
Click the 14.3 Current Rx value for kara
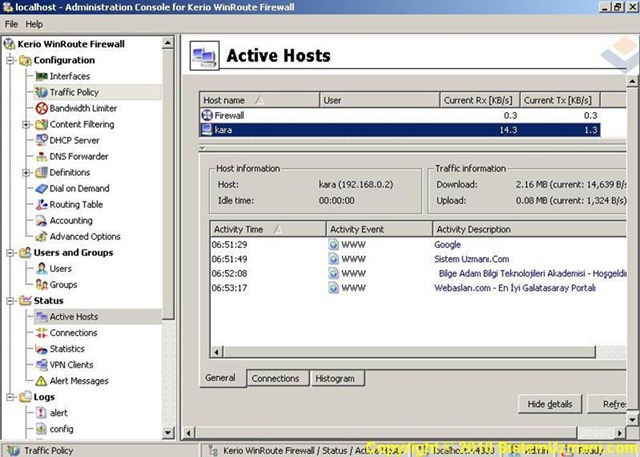point(508,130)
